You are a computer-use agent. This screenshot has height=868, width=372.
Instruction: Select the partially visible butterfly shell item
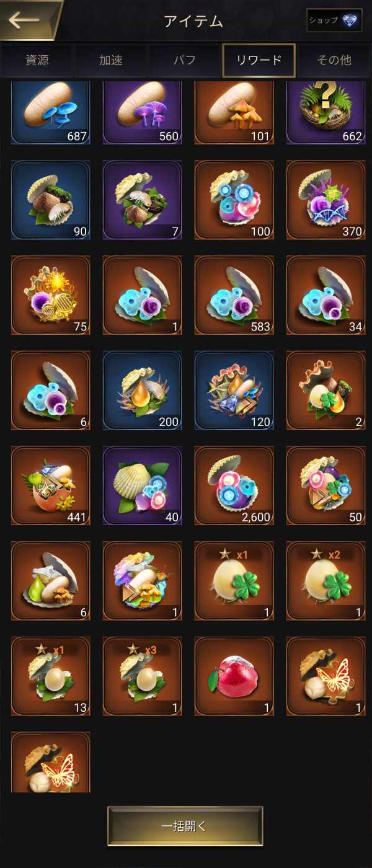click(51, 762)
